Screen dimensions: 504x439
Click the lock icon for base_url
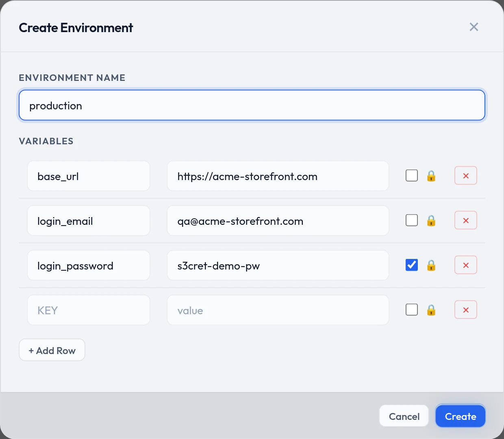(431, 176)
